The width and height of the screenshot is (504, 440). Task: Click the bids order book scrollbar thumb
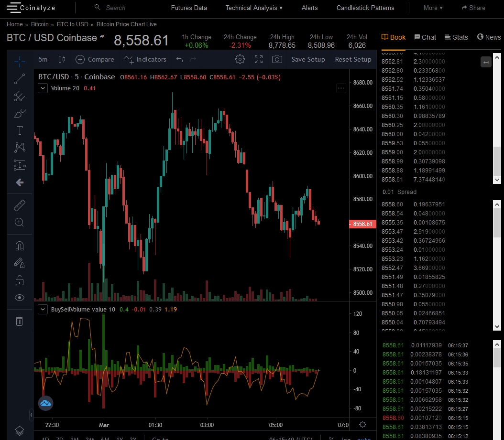(x=497, y=223)
